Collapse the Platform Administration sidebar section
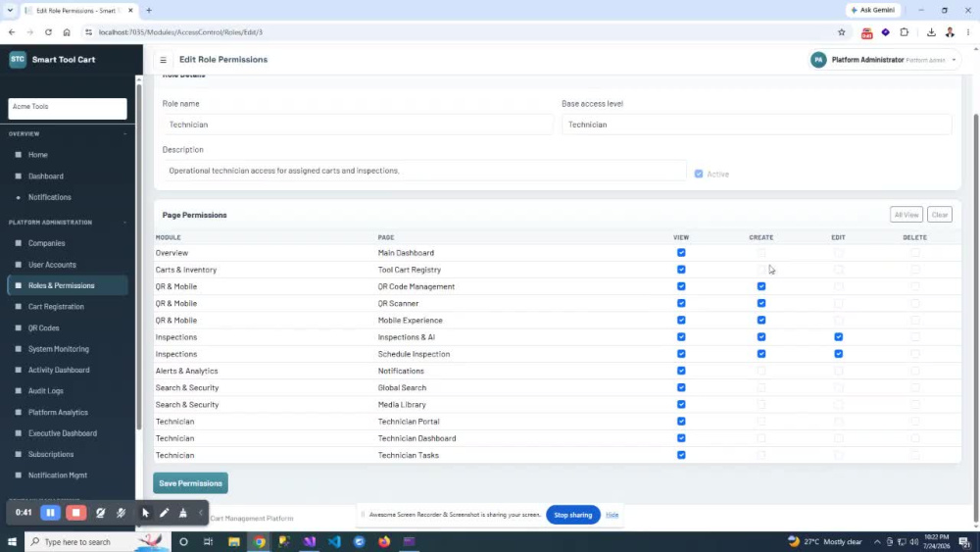The width and height of the screenshot is (980, 552). [125, 222]
